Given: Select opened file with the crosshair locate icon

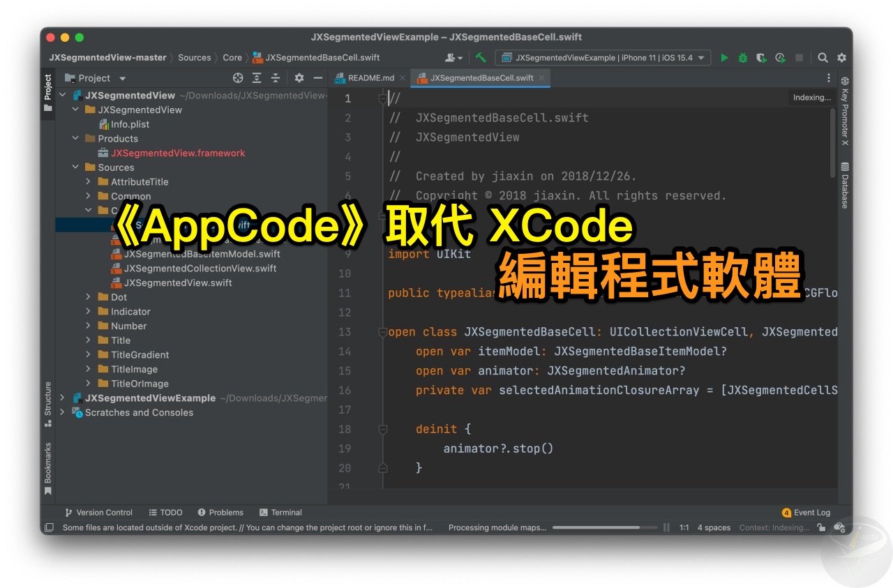Looking at the screenshot, I should [x=238, y=77].
